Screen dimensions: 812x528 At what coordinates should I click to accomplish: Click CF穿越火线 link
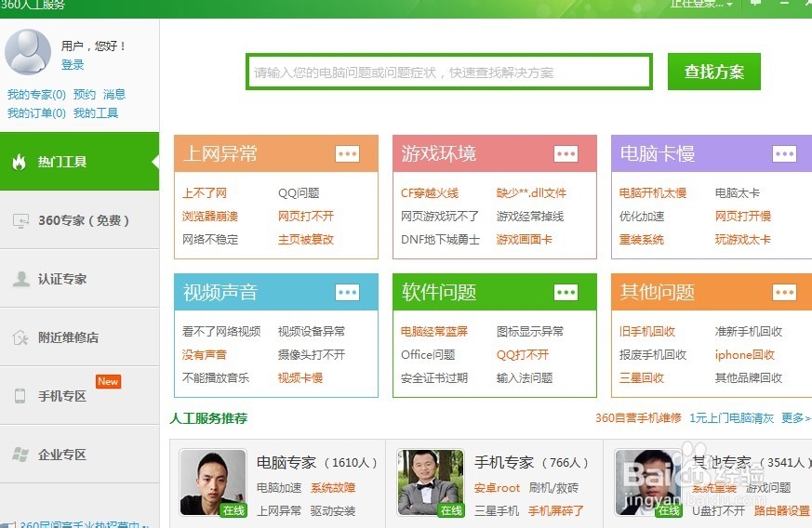(430, 193)
